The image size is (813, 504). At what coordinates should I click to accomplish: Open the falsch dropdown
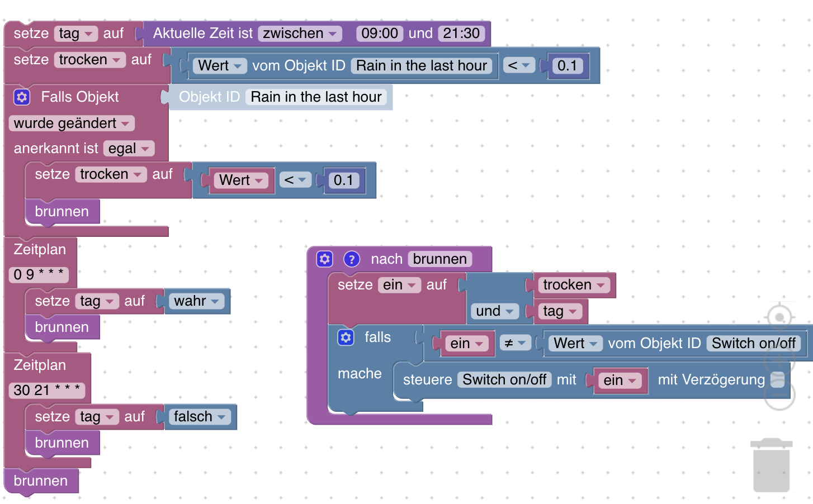200,417
